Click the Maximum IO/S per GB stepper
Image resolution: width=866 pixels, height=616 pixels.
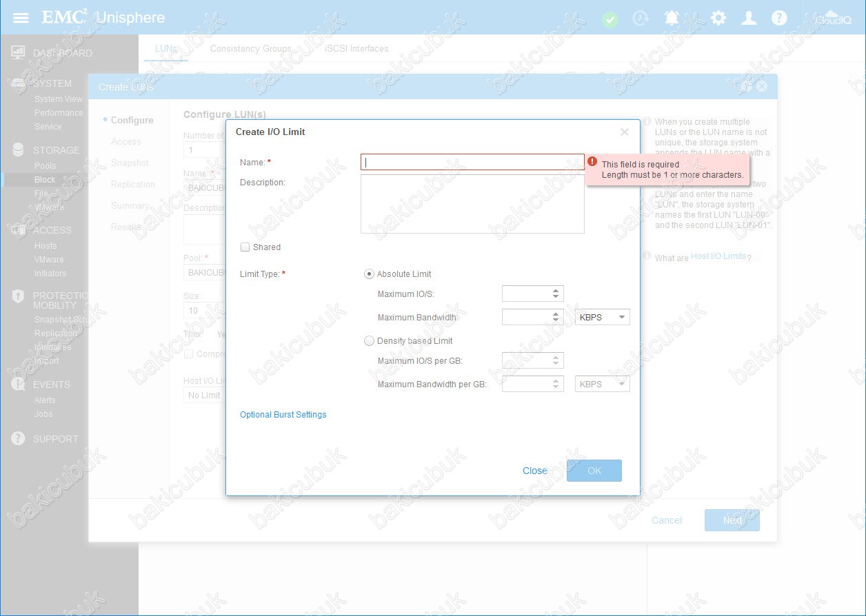pos(556,360)
